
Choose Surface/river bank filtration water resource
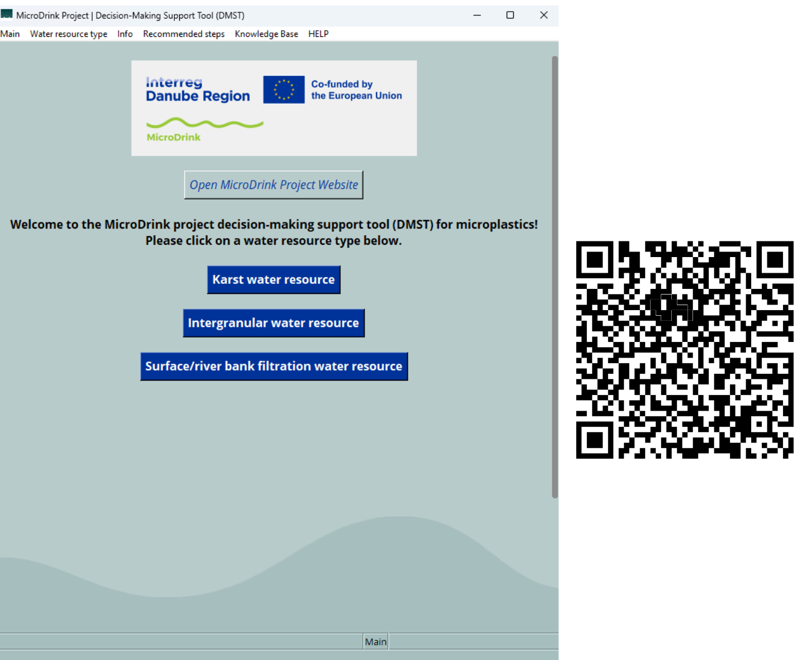[274, 366]
